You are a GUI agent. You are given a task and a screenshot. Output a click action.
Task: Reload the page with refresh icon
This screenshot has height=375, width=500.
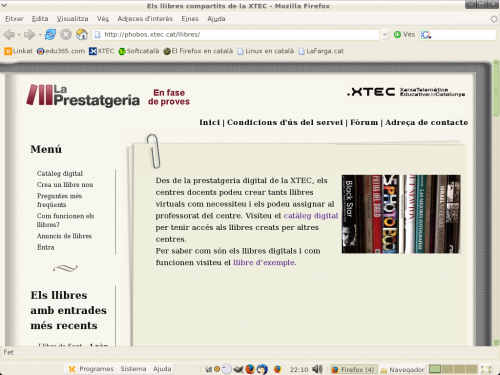click(50, 34)
